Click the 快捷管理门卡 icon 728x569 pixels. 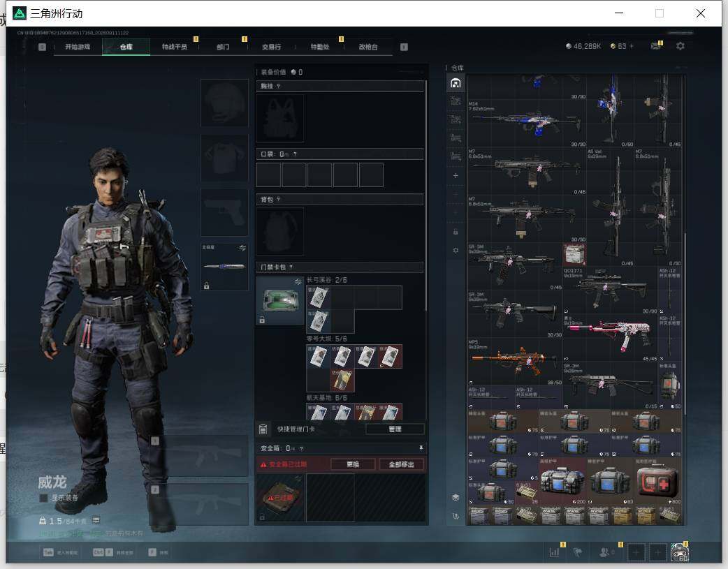(263, 429)
